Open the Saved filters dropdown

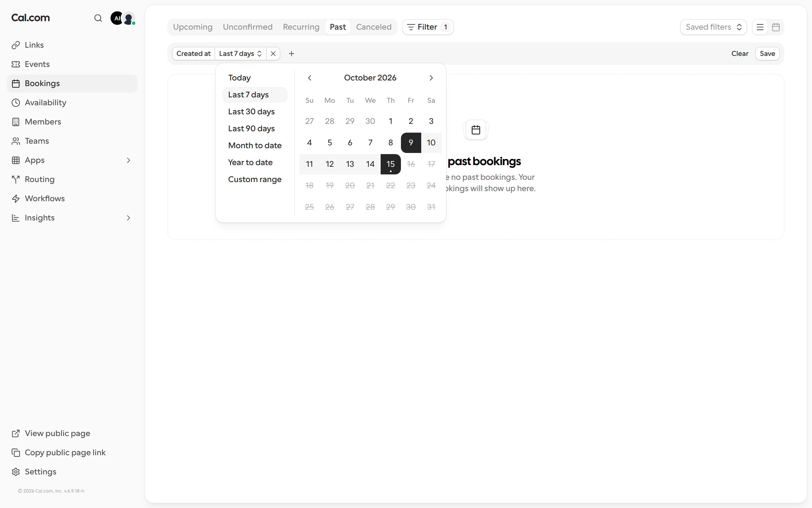(713, 27)
